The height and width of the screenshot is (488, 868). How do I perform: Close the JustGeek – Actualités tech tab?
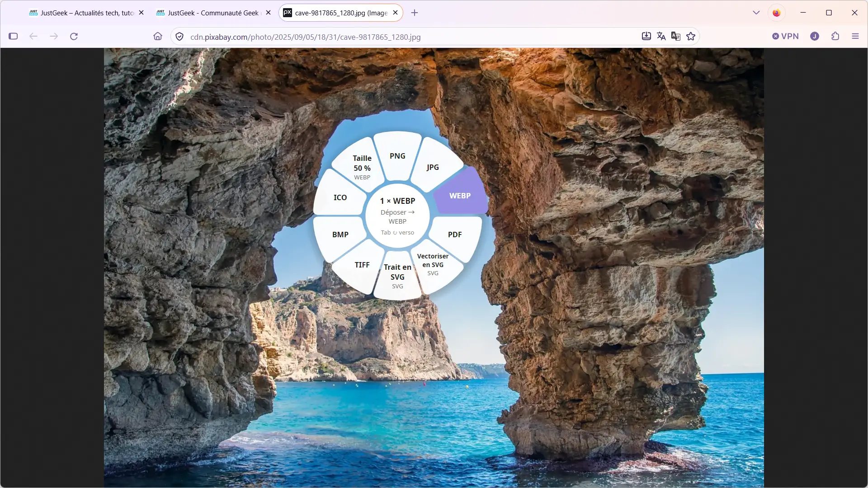(x=141, y=13)
